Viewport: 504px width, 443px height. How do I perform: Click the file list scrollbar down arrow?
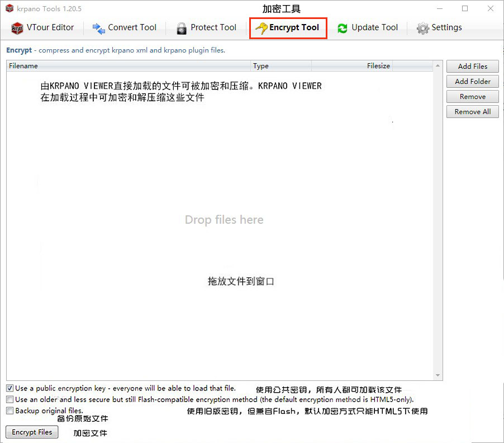click(x=437, y=376)
